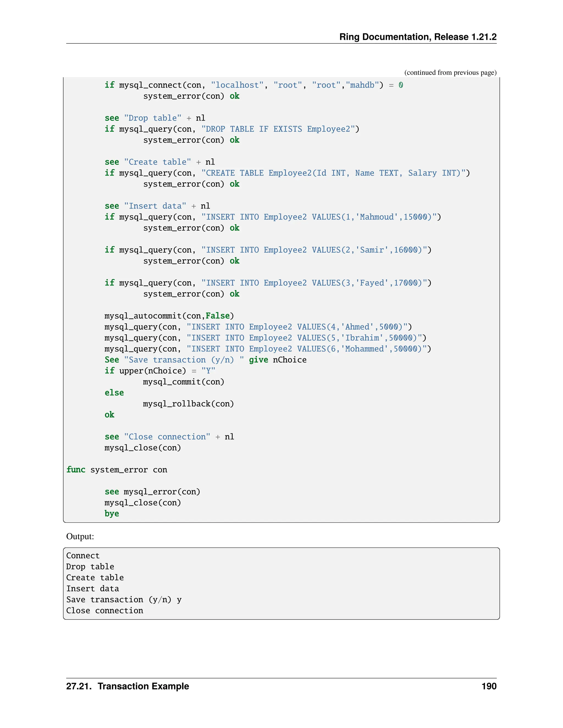Click the CREATE TABLE Employee2 query line
563x728 pixels.
(287, 173)
